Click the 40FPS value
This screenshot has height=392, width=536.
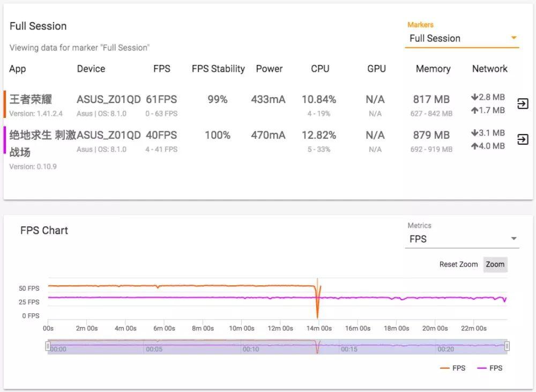161,135
